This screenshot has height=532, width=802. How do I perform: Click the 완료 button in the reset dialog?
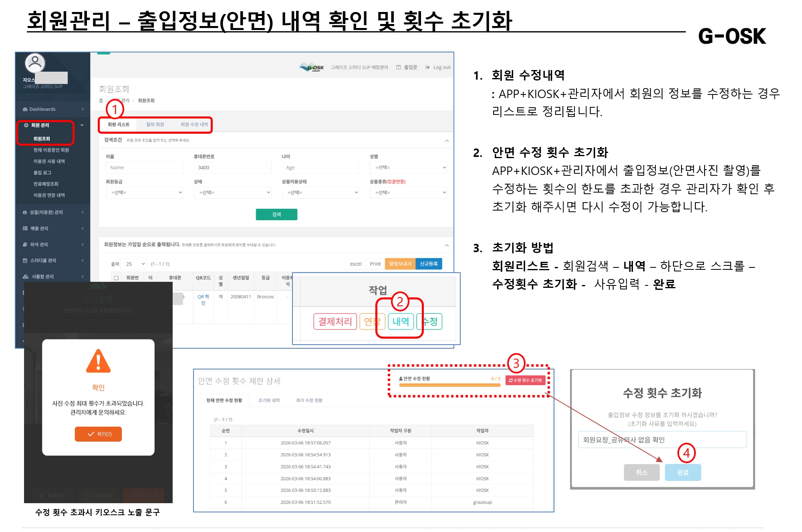click(683, 472)
